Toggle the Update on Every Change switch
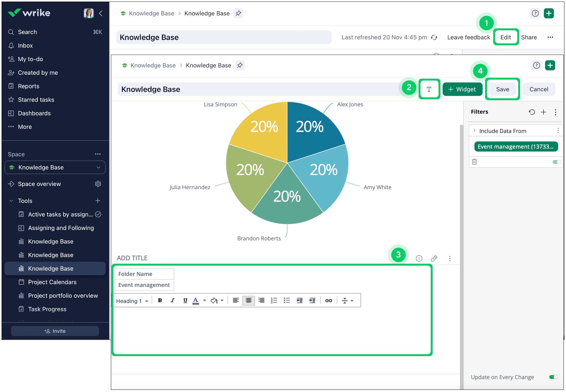This screenshot has width=566, height=392. (553, 377)
